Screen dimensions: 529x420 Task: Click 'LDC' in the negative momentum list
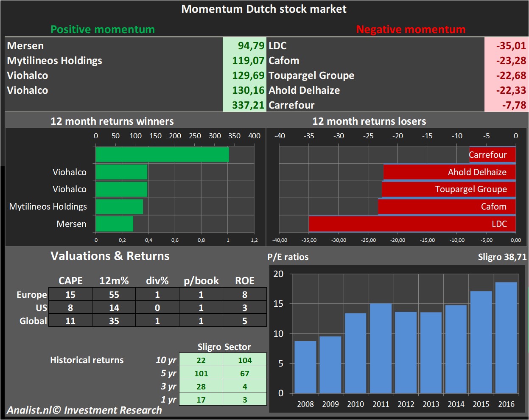[x=277, y=45]
